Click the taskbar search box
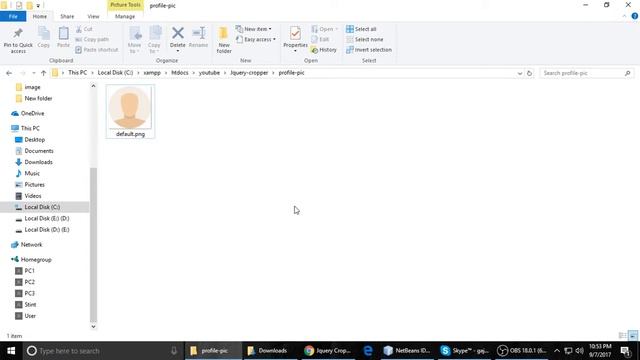 [x=102, y=351]
